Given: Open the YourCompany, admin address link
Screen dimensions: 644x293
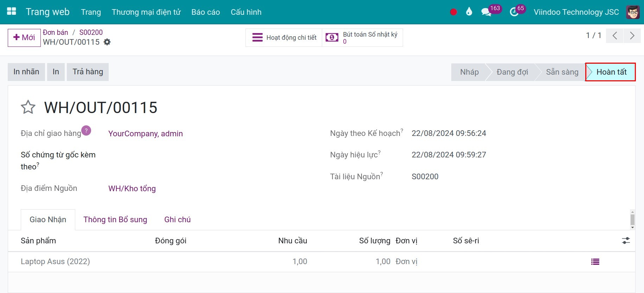Looking at the screenshot, I should 146,133.
